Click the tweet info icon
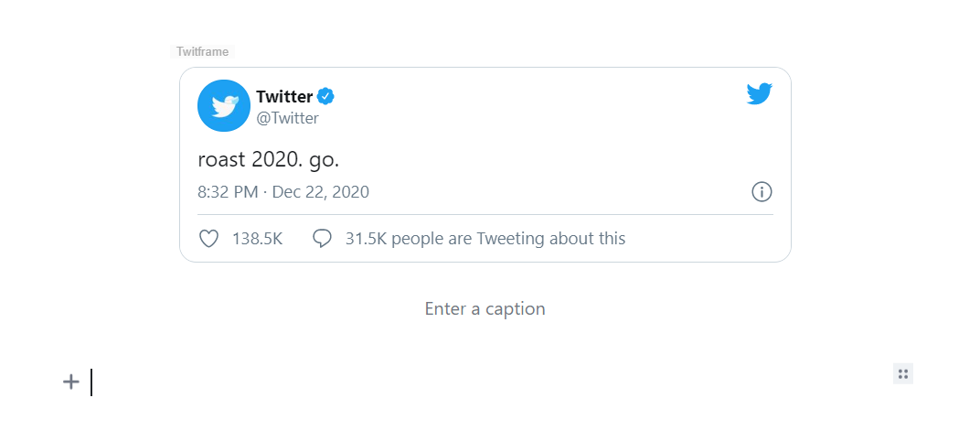The height and width of the screenshot is (441, 980). coord(762,192)
